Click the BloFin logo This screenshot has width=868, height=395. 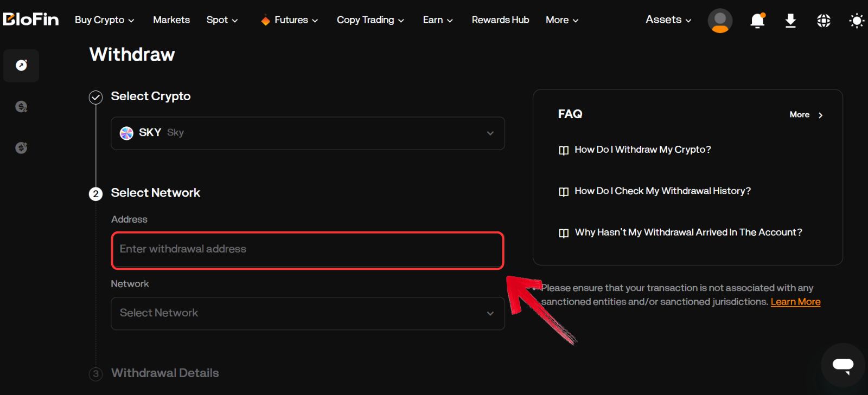(31, 20)
